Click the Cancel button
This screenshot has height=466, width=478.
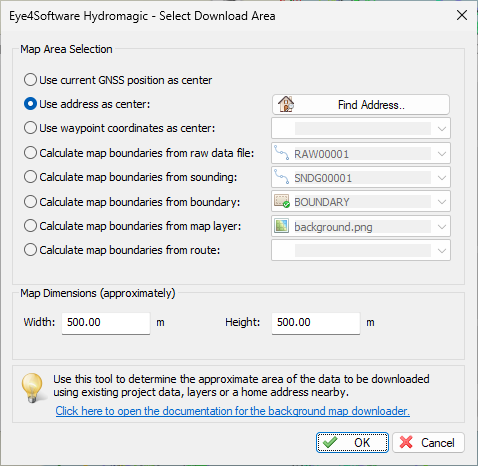pyautogui.click(x=428, y=443)
